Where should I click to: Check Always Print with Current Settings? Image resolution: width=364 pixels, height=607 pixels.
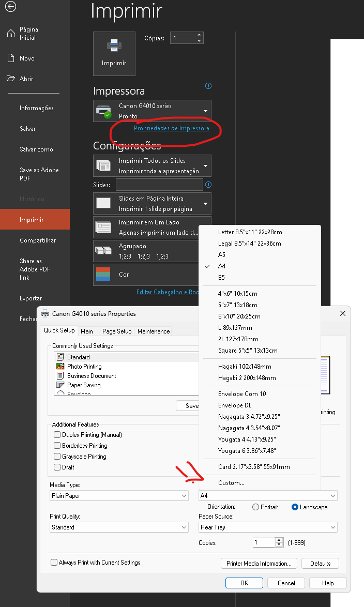(54, 563)
